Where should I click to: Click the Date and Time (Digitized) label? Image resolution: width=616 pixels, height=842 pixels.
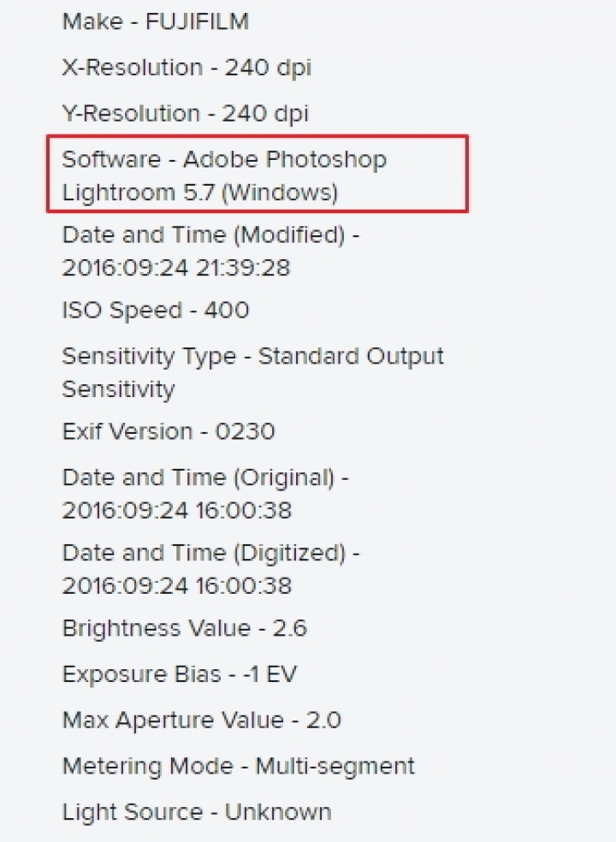pos(210,553)
